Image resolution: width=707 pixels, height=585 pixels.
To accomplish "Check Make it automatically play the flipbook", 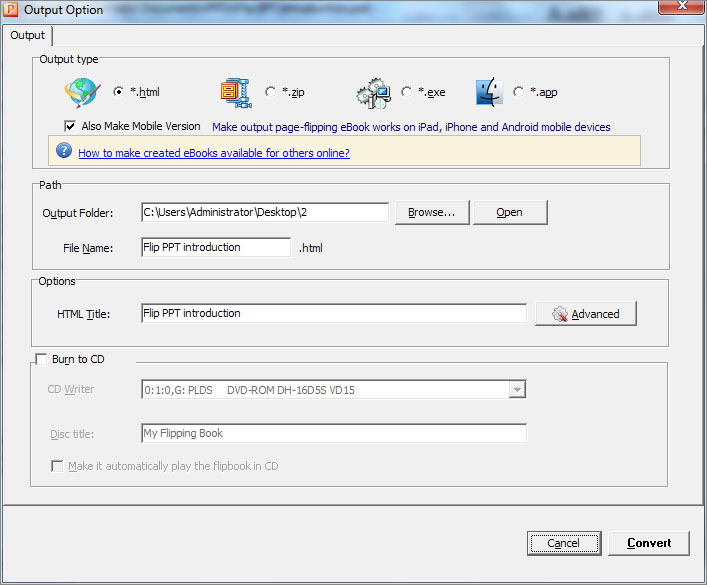I will pos(57,466).
